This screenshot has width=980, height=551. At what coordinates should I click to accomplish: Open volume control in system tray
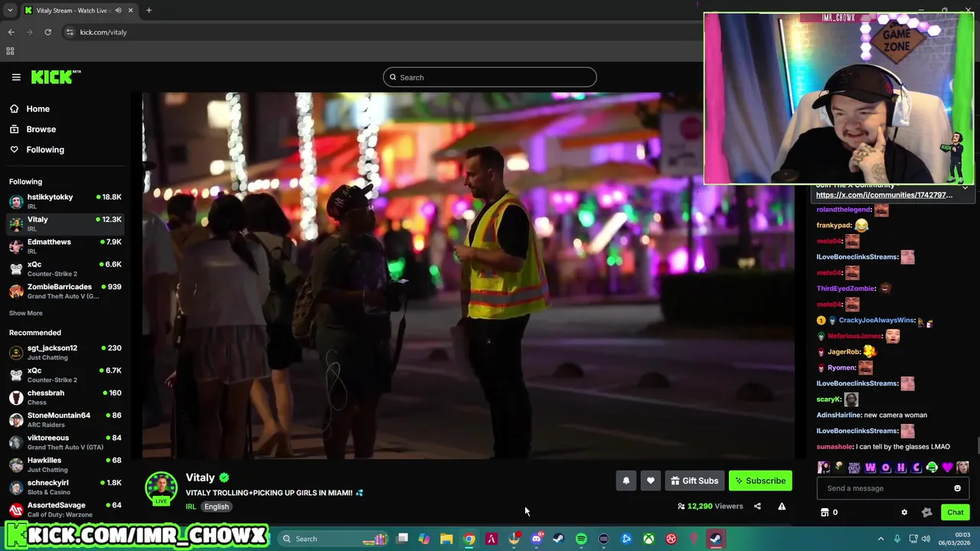[928, 539]
